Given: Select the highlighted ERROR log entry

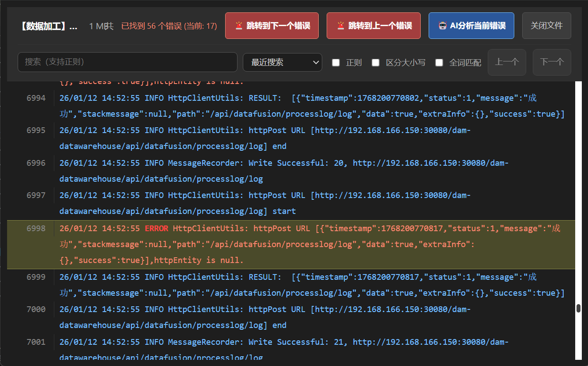Looking at the screenshot, I should pos(309,244).
